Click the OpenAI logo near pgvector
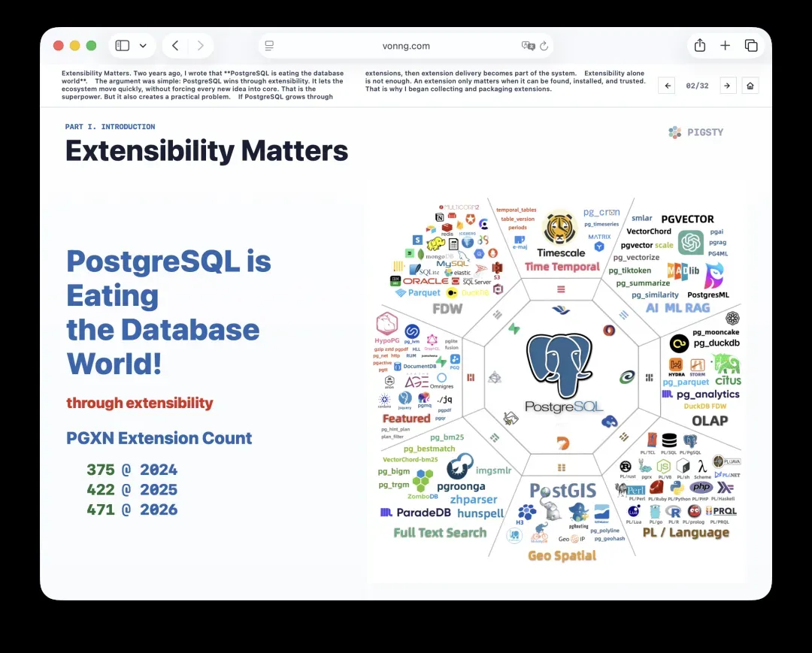 pos(692,242)
